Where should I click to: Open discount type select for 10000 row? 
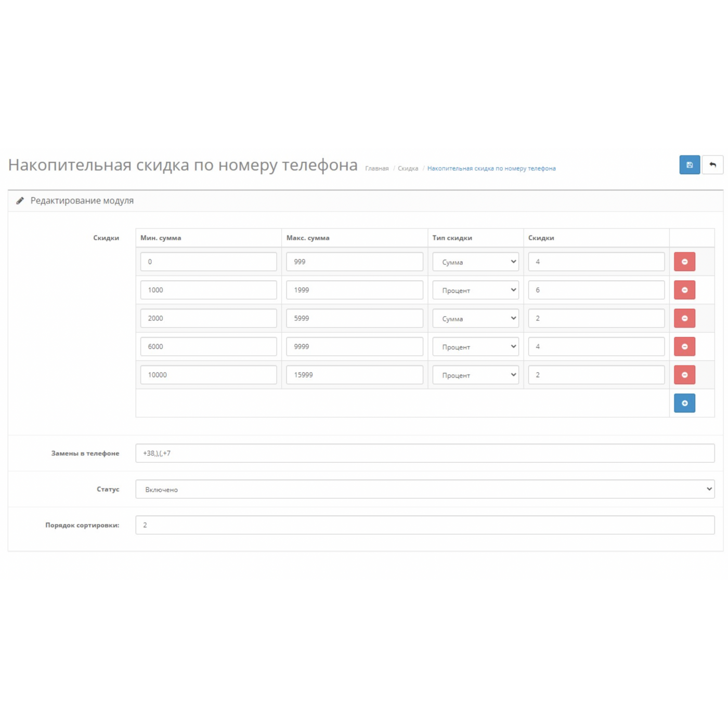pyautogui.click(x=475, y=375)
